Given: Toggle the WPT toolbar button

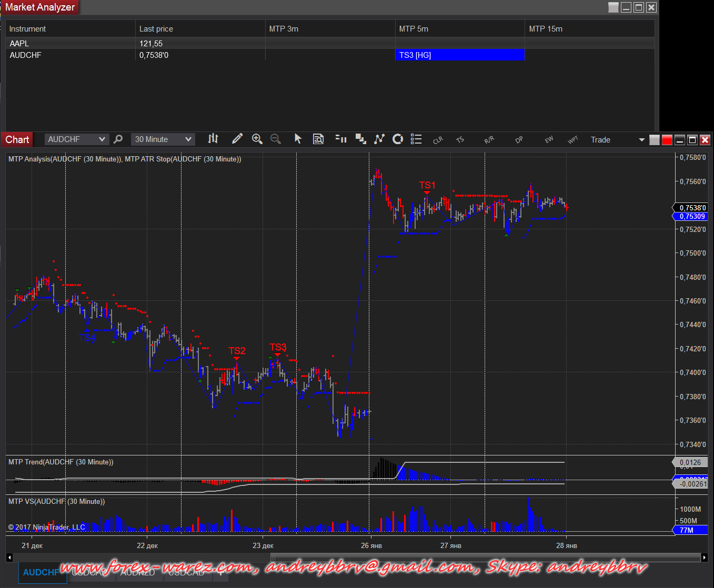Looking at the screenshot, I should 572,140.
